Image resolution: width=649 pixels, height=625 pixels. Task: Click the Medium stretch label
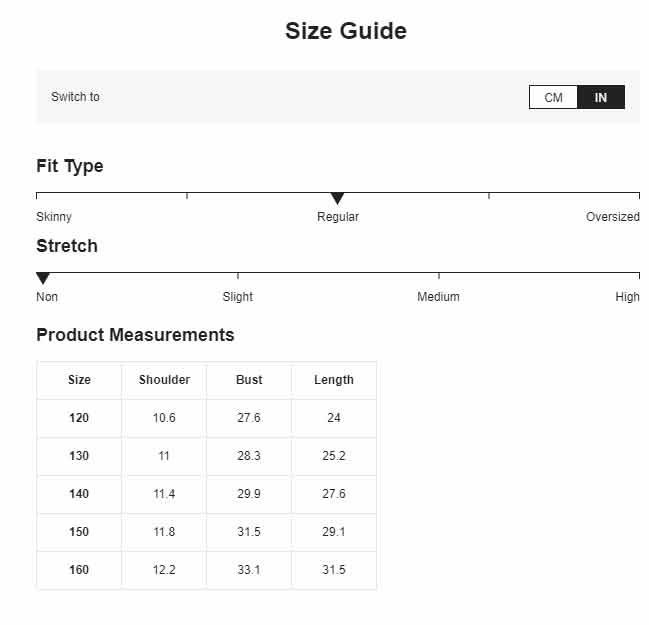tap(438, 297)
